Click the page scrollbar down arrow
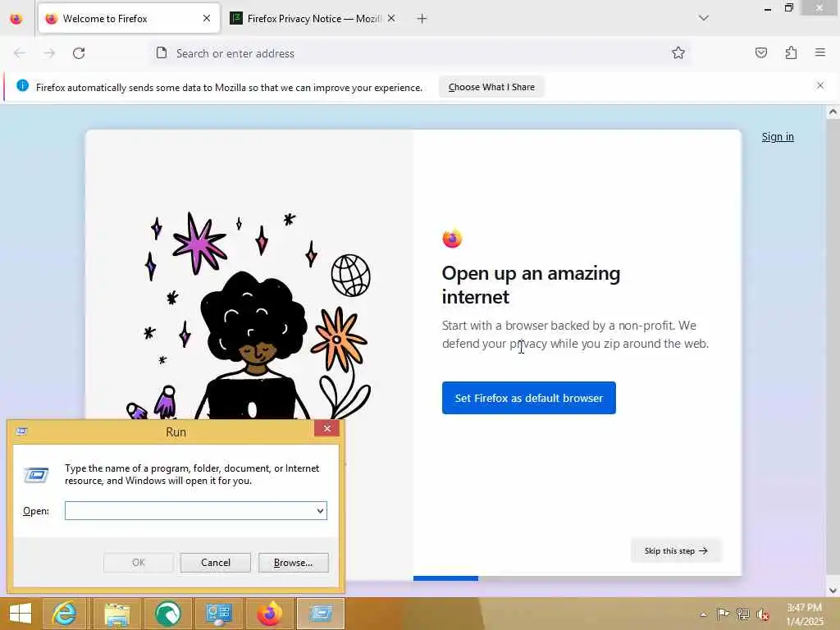The height and width of the screenshot is (630, 840). coord(833,591)
